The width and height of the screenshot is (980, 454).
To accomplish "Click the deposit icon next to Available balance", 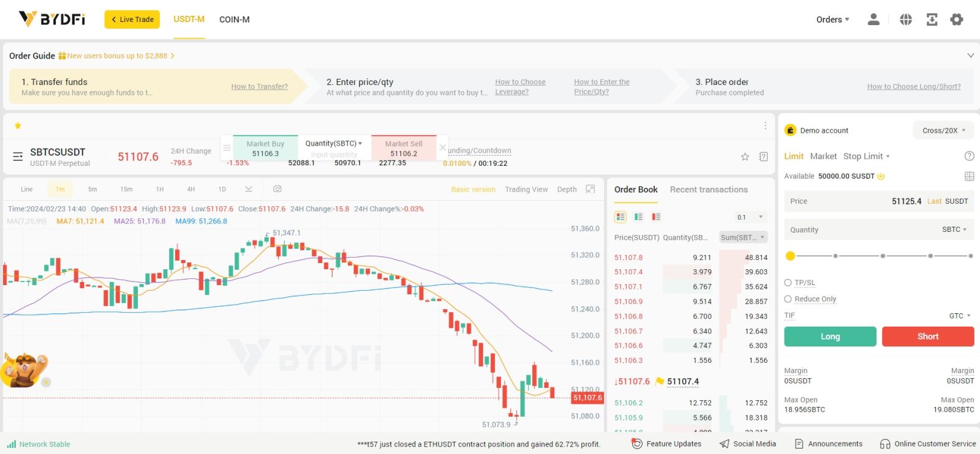I will 881,176.
